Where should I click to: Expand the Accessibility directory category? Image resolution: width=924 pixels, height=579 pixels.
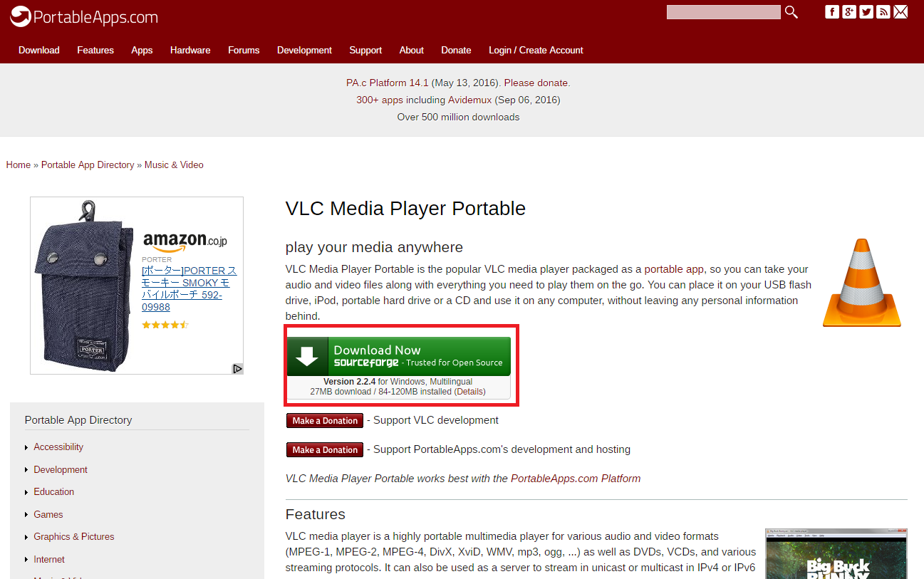(58, 447)
